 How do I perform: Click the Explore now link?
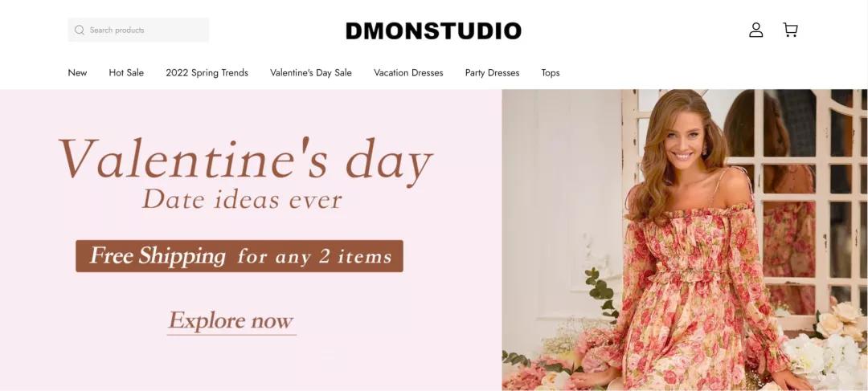pyautogui.click(x=231, y=322)
